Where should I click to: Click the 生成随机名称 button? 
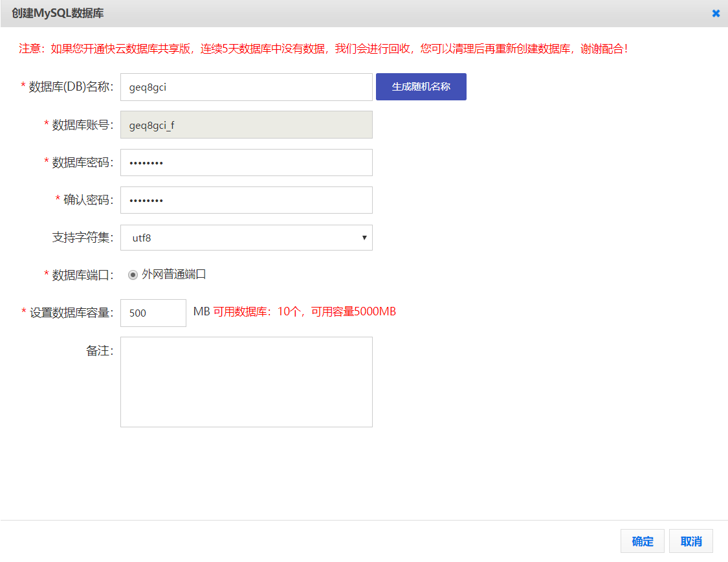pyautogui.click(x=421, y=87)
